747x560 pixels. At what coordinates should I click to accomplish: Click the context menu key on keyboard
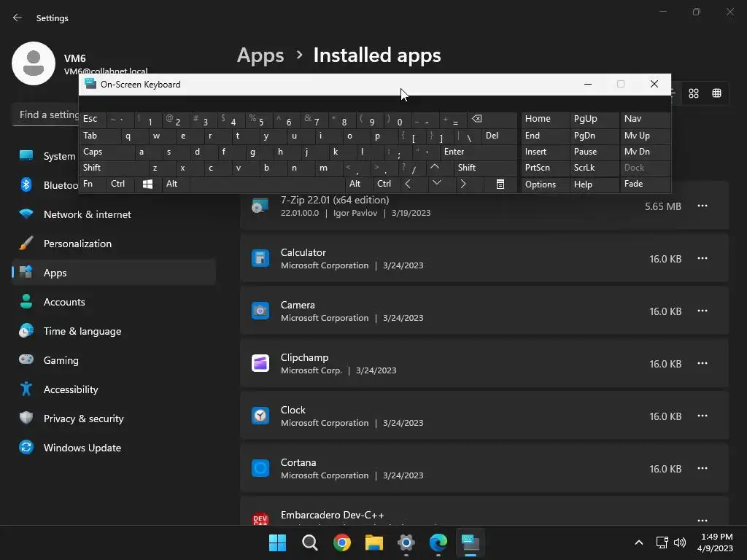[500, 184]
